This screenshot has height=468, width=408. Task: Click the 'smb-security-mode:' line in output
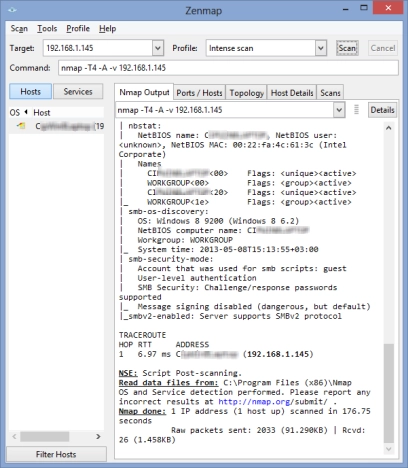[170, 259]
